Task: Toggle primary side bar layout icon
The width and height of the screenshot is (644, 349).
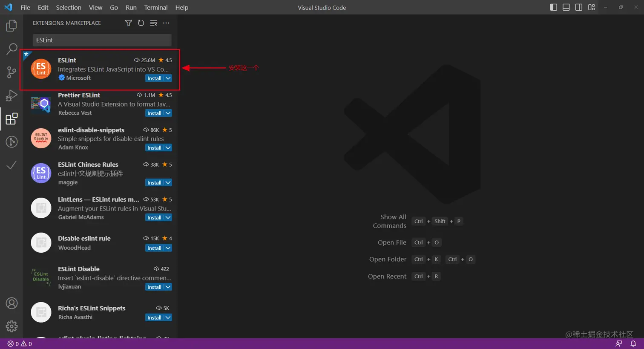Action: [554, 7]
